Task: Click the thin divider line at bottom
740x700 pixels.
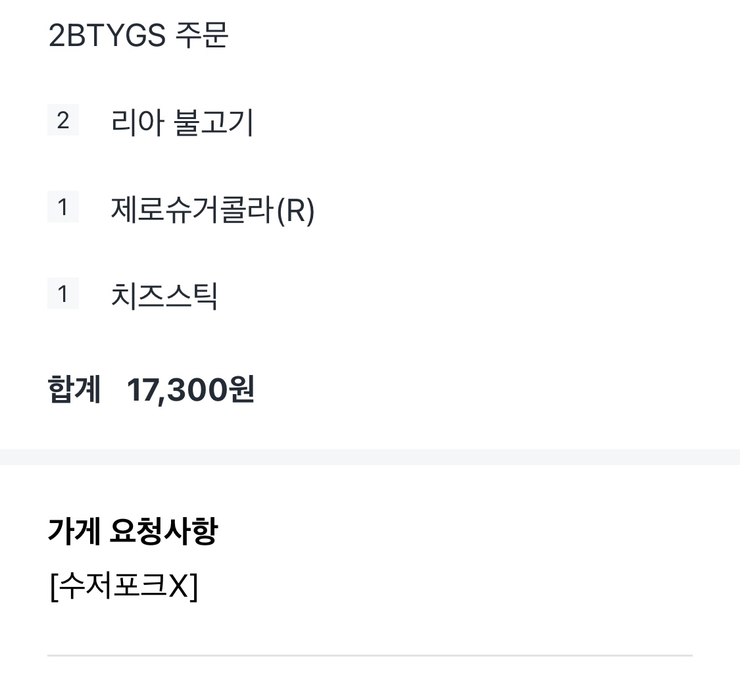Action: 370,655
